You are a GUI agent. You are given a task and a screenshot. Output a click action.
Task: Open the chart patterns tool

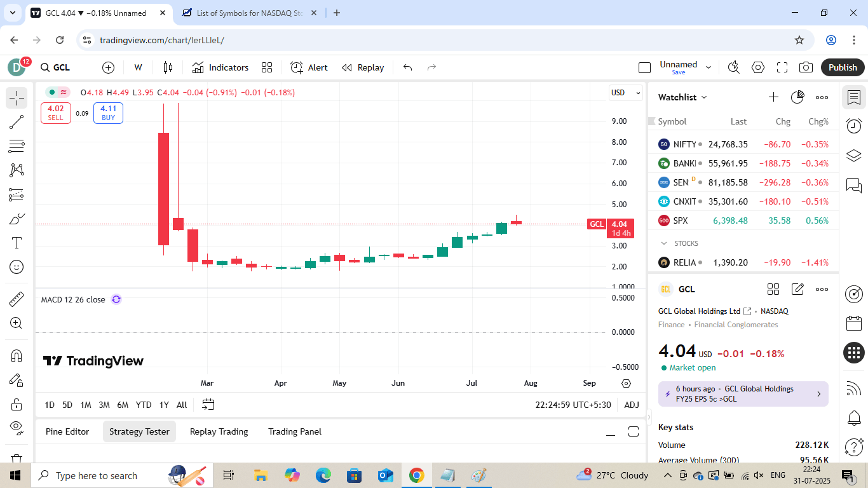[17, 170]
